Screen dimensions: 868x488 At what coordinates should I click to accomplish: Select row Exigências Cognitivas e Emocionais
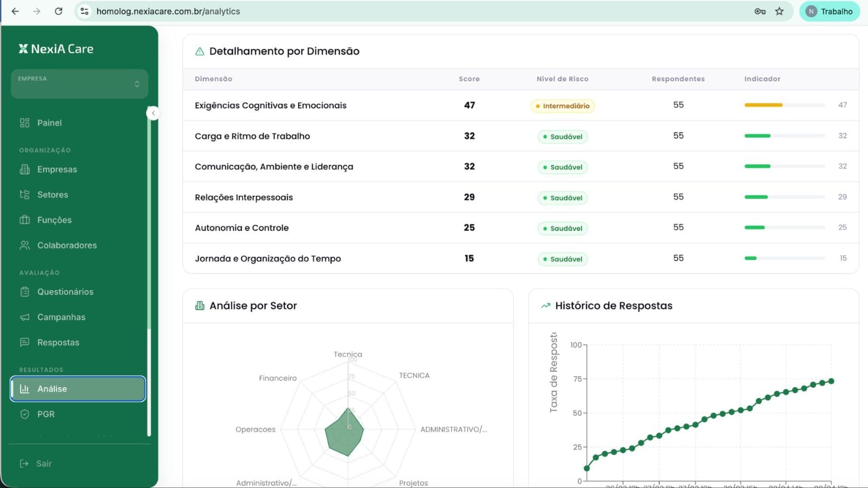tap(521, 105)
